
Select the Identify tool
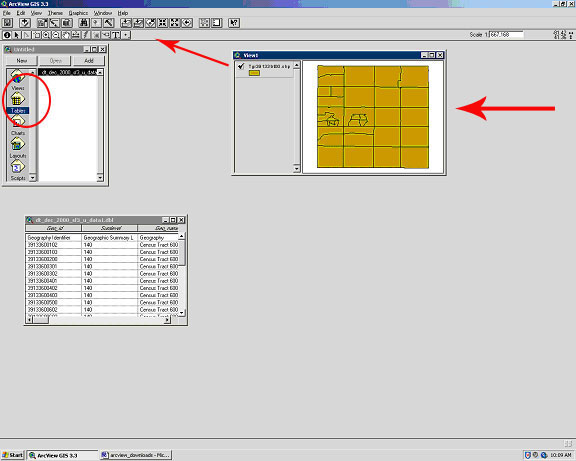[7, 35]
